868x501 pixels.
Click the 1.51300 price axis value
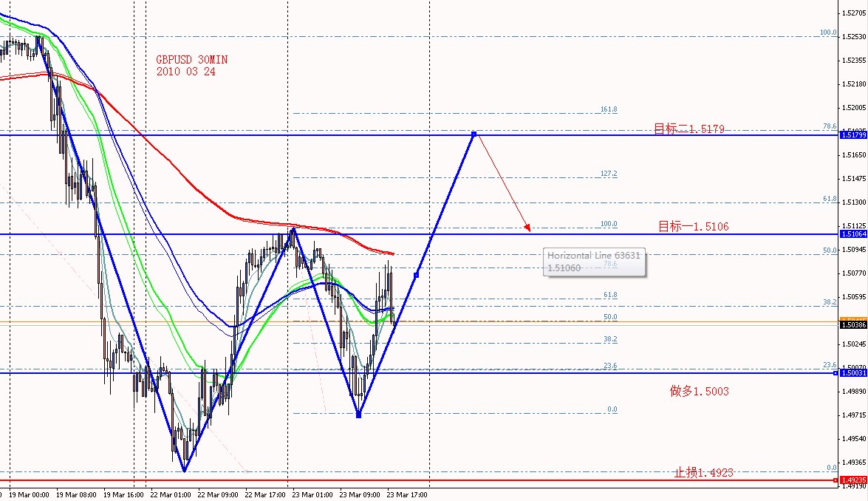[854, 202]
